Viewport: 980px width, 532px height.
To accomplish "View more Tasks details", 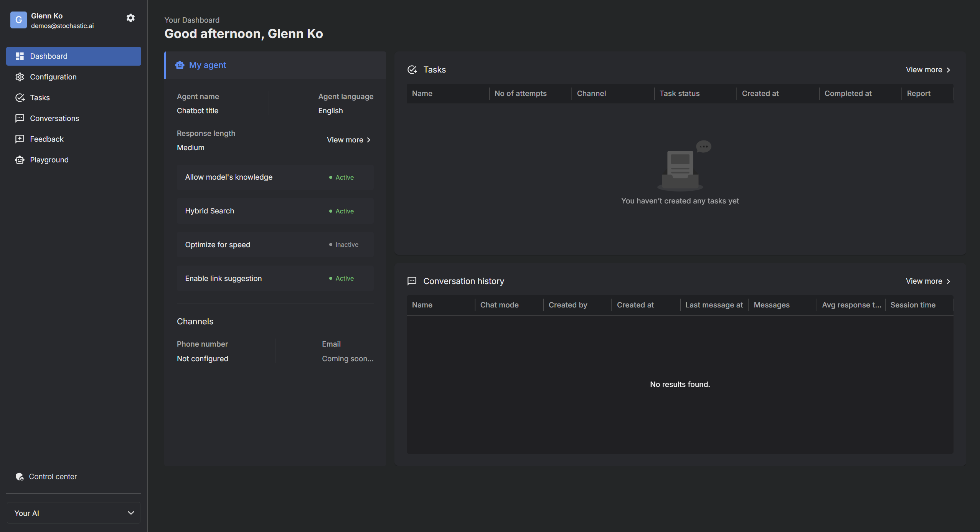I will coord(927,69).
